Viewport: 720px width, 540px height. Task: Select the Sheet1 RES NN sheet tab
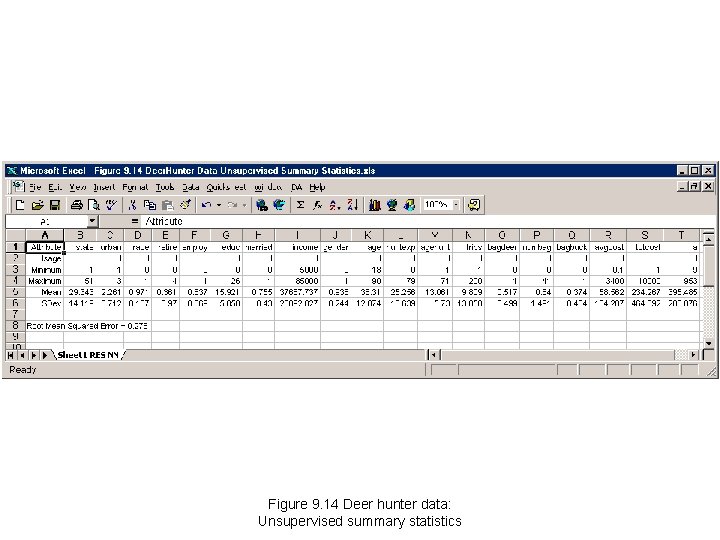89,355
